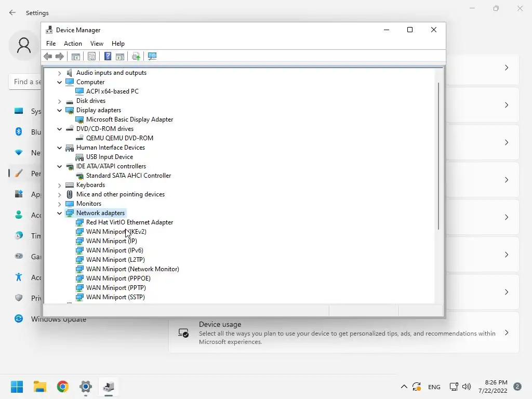The image size is (532, 399).
Task: Go back in the Settings window
Action: 12,12
